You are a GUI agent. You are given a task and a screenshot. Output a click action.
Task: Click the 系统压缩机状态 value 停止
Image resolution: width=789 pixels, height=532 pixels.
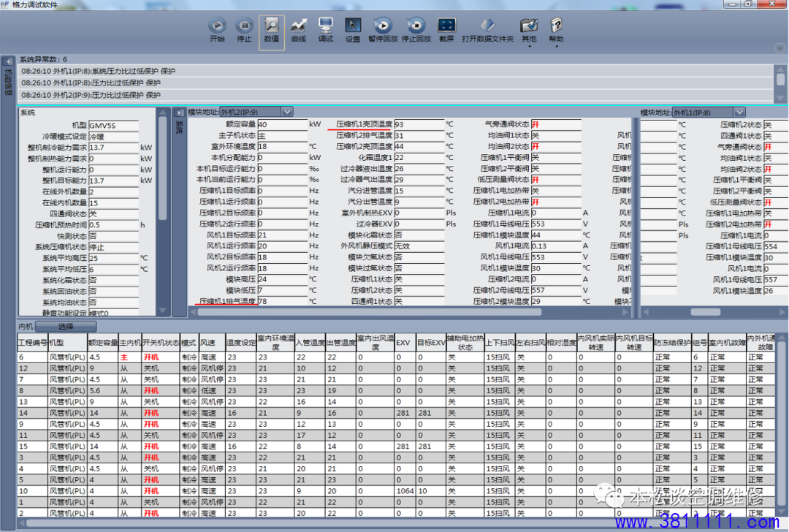point(113,247)
